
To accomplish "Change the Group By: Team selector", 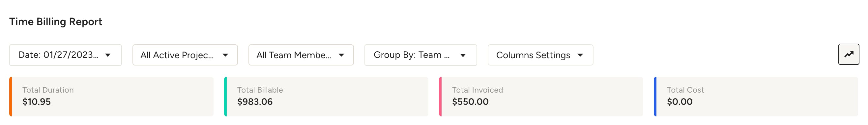I will coord(420,55).
